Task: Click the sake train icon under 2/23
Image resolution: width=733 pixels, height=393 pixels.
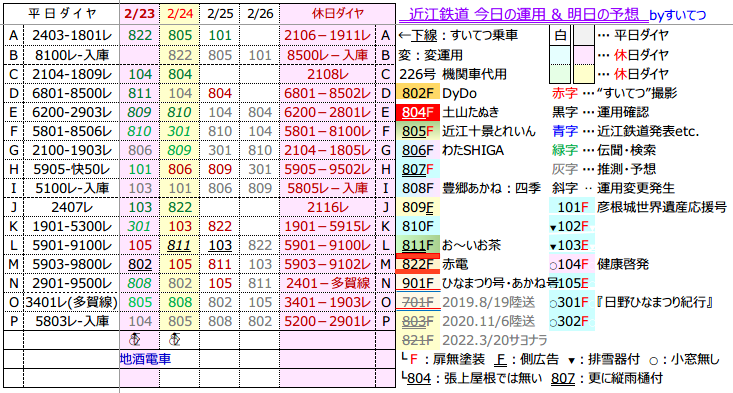Action: 135,340
